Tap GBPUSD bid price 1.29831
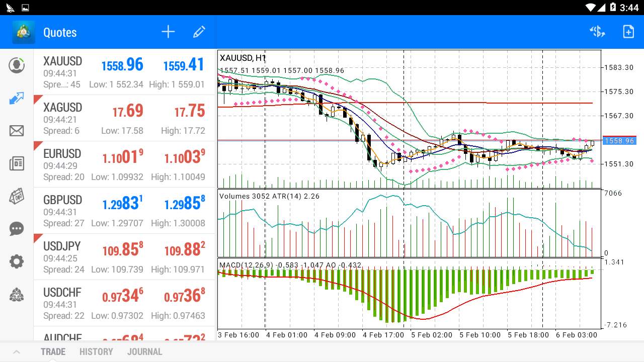644x362 pixels. (x=123, y=203)
